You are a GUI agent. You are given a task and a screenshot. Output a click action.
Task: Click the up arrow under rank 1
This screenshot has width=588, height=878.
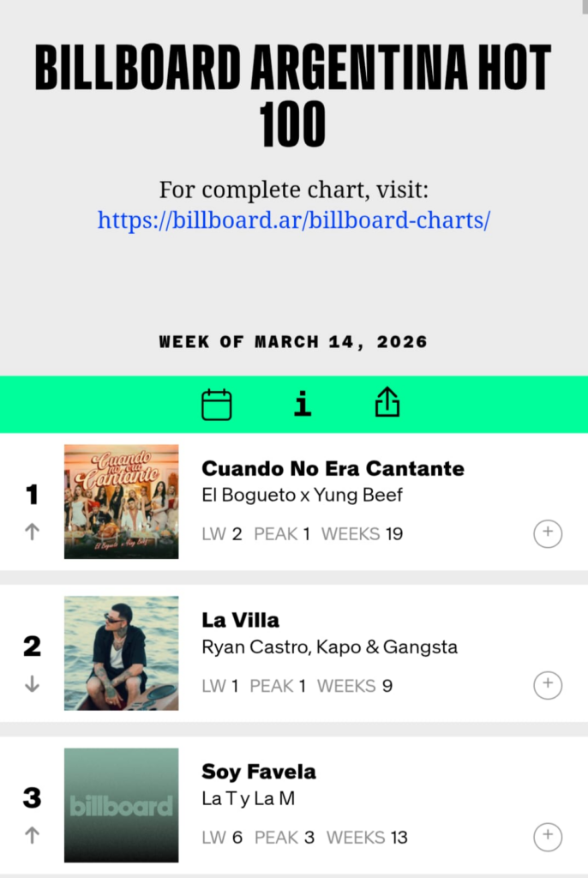32,532
